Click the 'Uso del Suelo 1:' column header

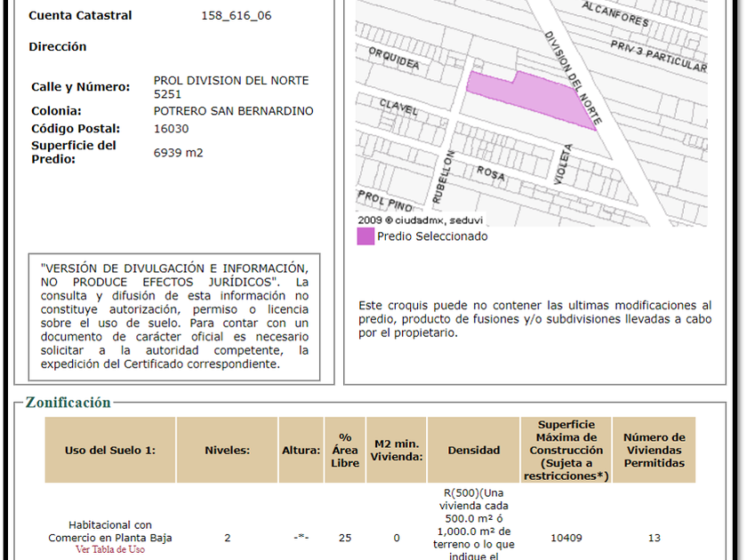pos(110,450)
